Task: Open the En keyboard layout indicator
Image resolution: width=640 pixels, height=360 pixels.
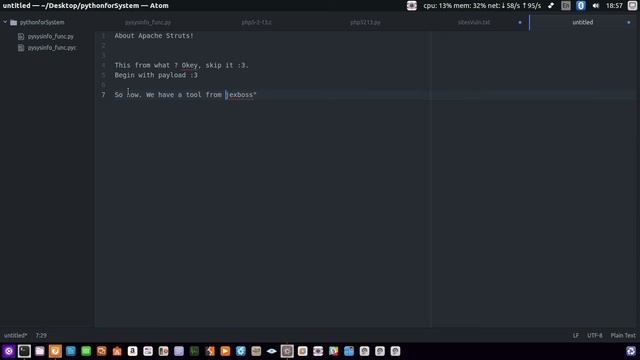Action: (x=566, y=5)
